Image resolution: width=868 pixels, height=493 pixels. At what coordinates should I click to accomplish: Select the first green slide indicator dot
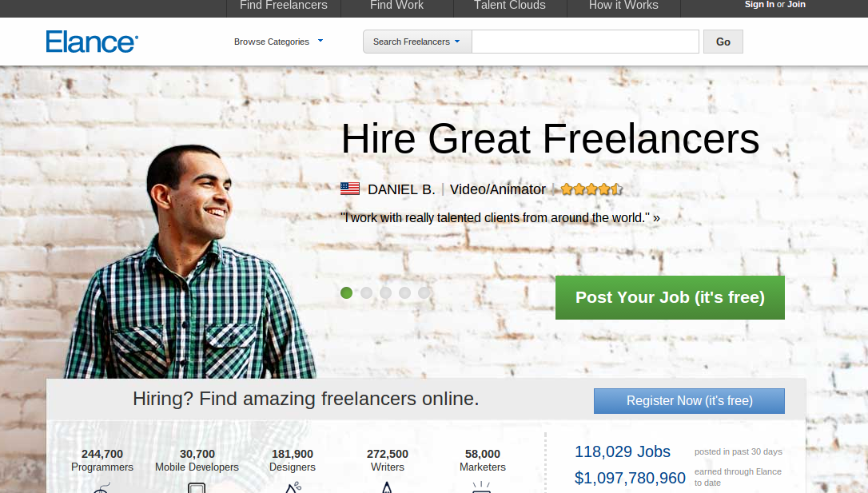pos(347,292)
